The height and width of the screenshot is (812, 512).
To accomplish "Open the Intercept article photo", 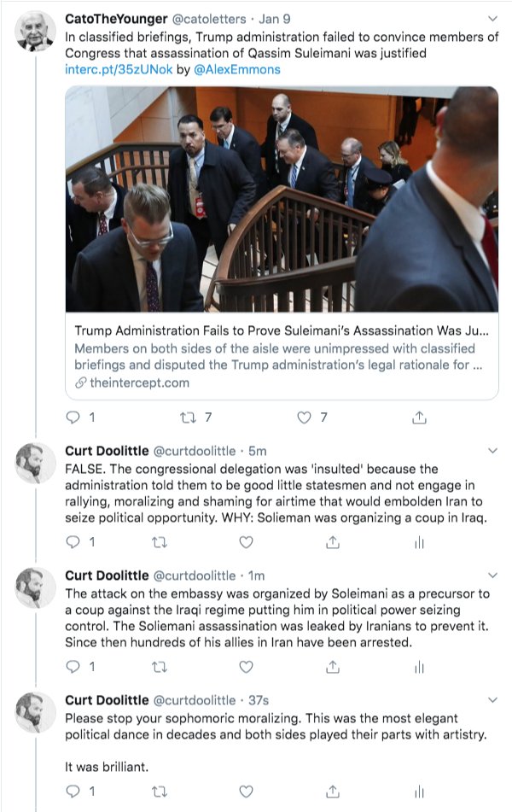I will 282,199.
